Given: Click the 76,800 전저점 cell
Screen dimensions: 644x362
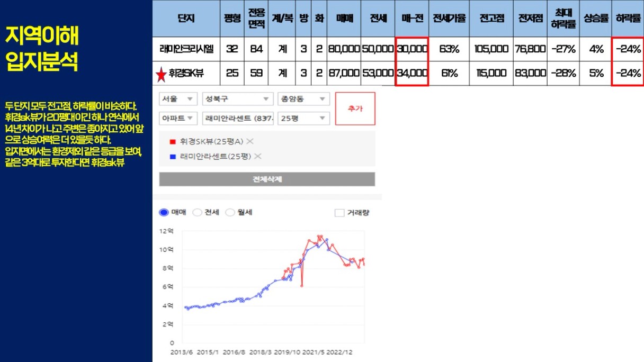Looking at the screenshot, I should pos(530,49).
